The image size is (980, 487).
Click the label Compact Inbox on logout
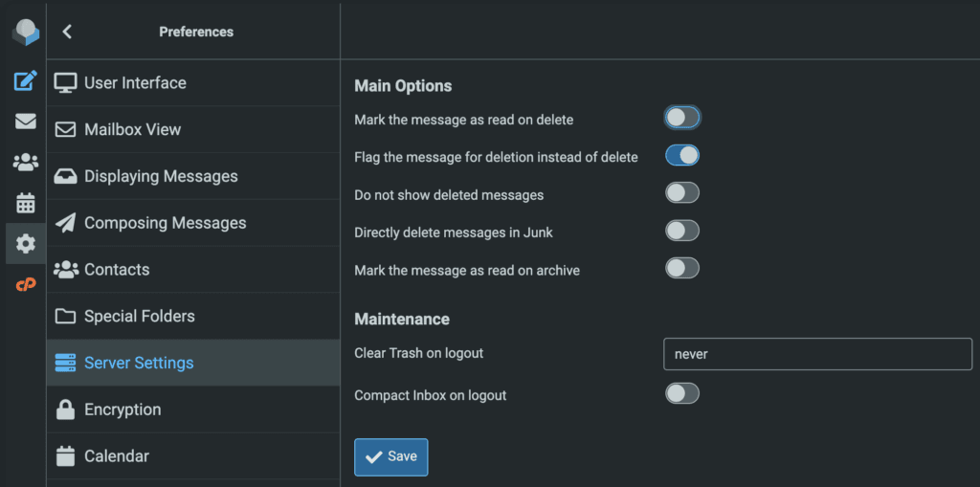point(430,395)
